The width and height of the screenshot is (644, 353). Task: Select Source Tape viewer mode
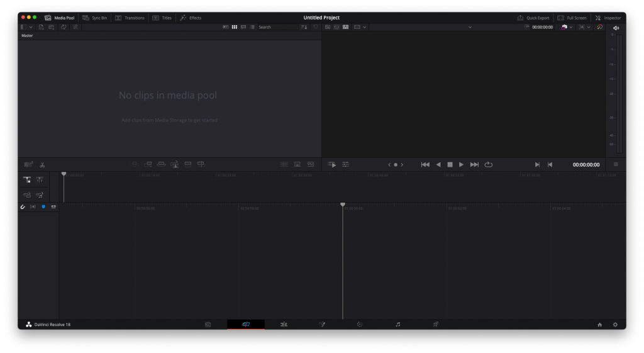pos(336,27)
